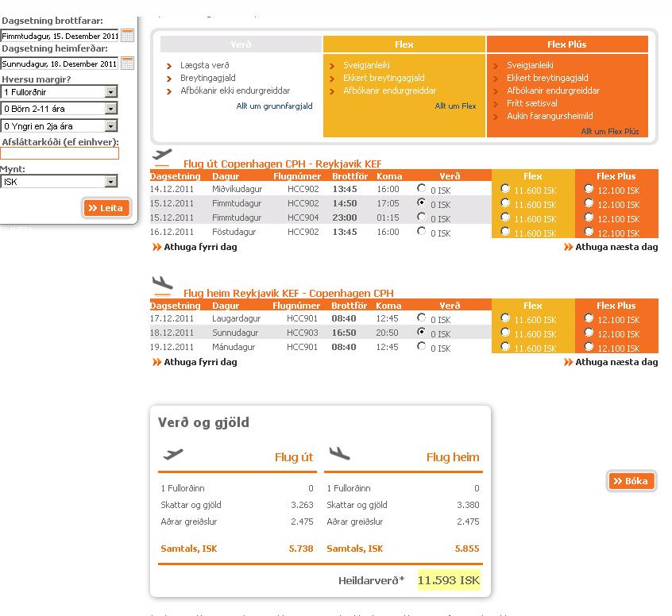This screenshot has width=672, height=616.
Task: Click Athuga fyrri dag under outbound flights
Action: 200,247
